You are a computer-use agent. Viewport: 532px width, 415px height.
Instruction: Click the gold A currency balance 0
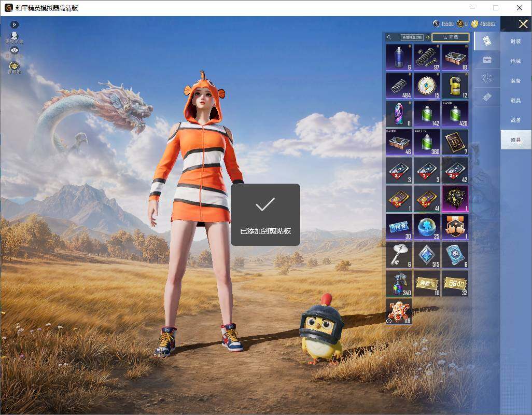462,24
